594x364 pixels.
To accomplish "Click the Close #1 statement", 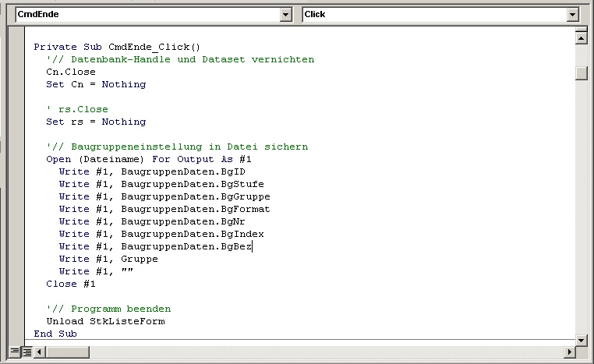I will 71,284.
